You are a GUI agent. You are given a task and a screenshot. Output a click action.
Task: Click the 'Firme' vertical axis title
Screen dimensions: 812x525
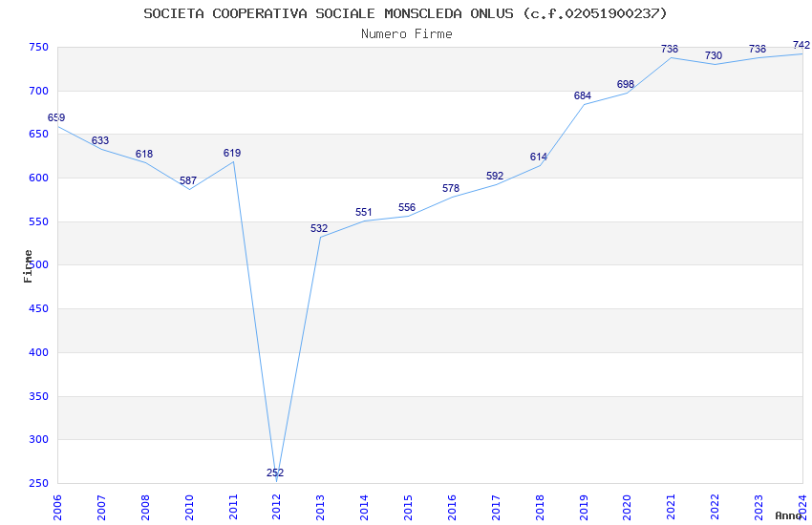(x=28, y=266)
